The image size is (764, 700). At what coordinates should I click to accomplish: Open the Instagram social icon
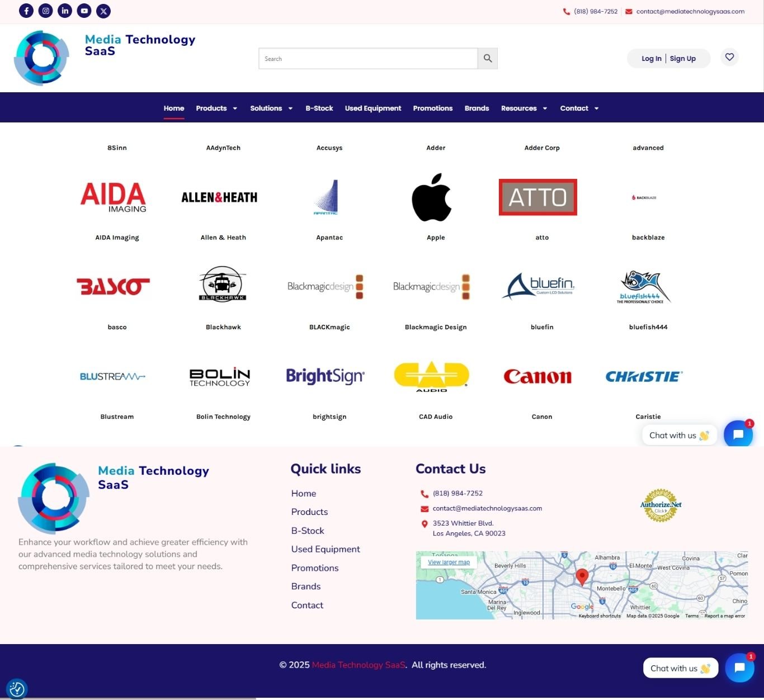[46, 11]
